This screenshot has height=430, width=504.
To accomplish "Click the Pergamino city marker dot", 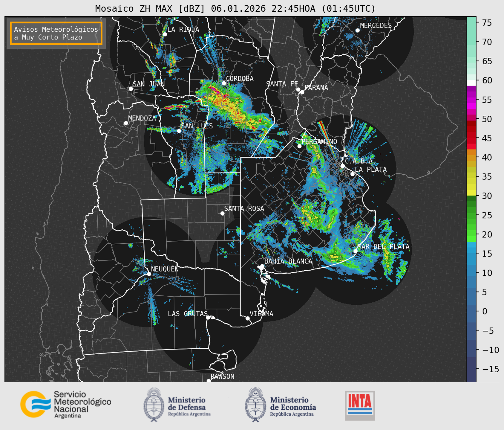I will pos(299,146).
